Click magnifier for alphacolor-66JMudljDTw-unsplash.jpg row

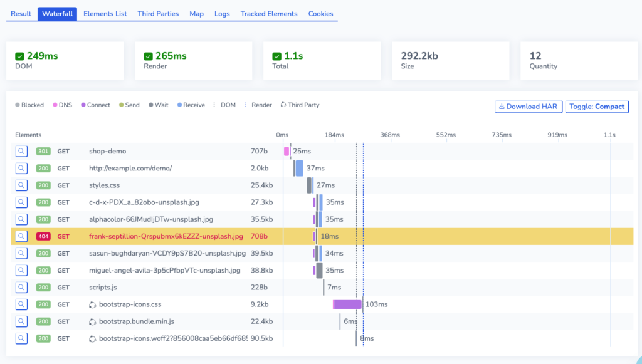pyautogui.click(x=21, y=219)
